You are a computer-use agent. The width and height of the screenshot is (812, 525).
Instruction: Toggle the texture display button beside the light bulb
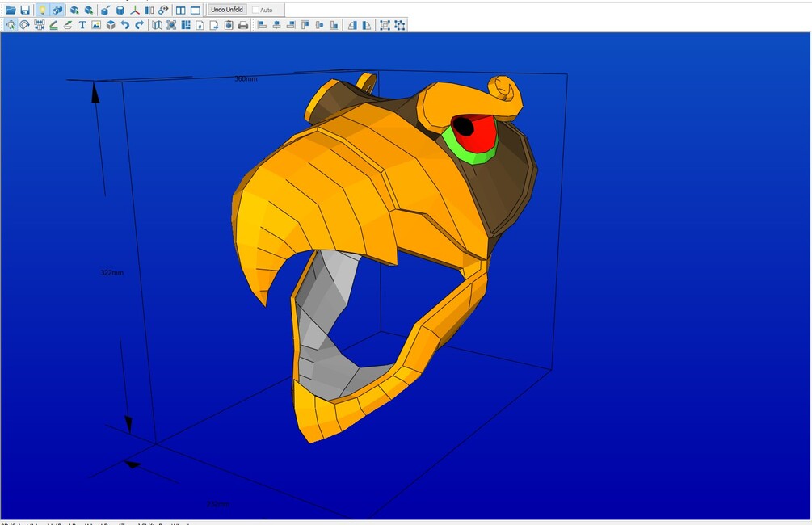tap(57, 10)
